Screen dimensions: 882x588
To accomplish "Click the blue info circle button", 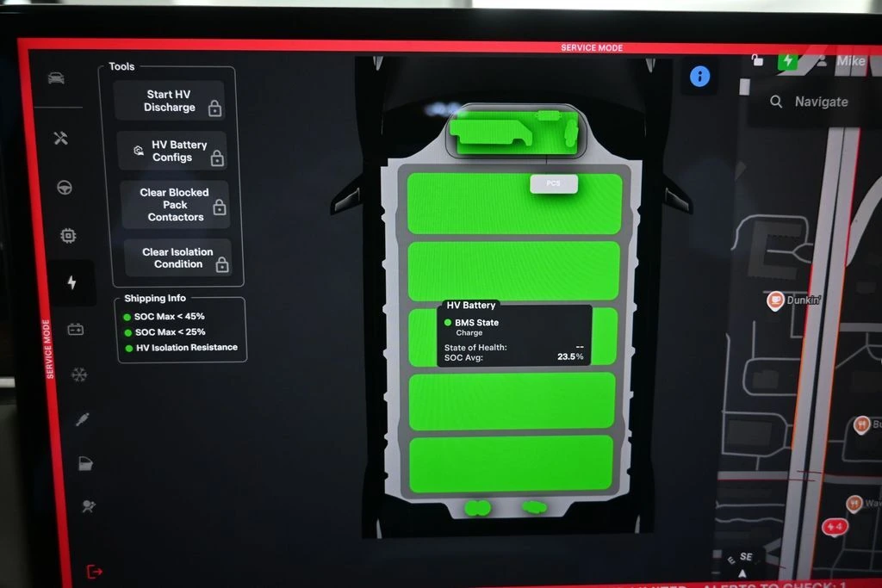I will (700, 77).
